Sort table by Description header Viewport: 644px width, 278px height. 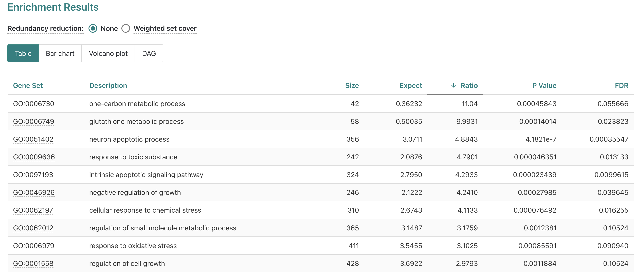click(x=108, y=86)
